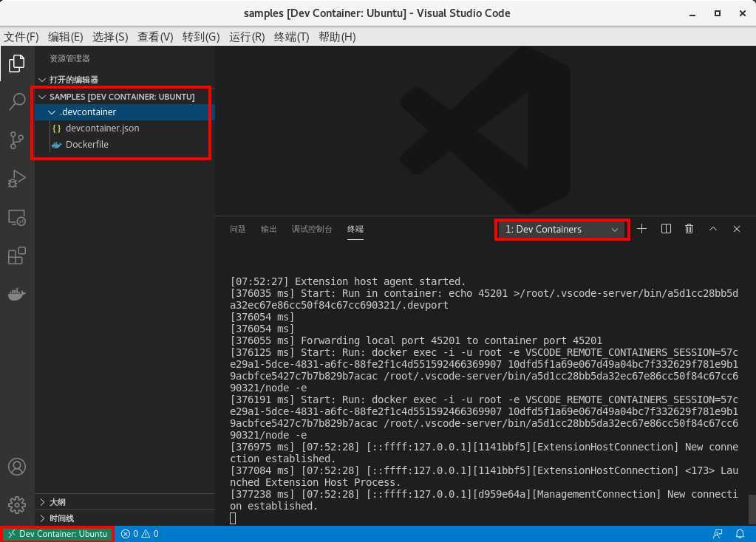Click the terminal scrollbar thumb
Image resolution: width=756 pixels, height=542 pixels.
click(x=752, y=509)
